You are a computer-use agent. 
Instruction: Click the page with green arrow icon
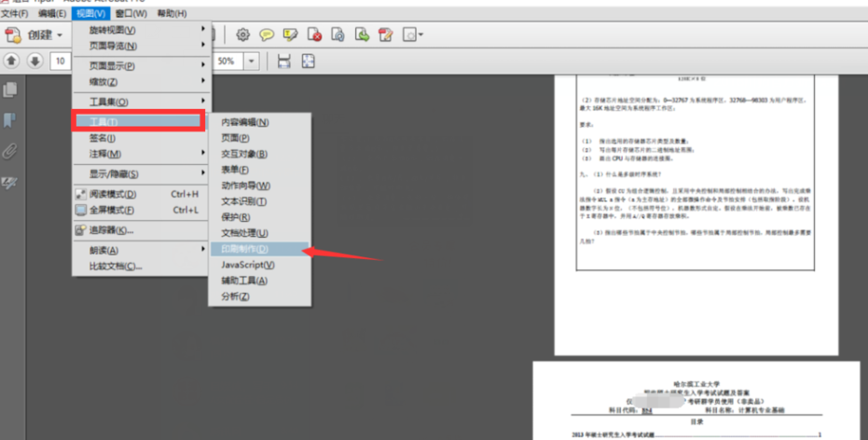pyautogui.click(x=362, y=34)
